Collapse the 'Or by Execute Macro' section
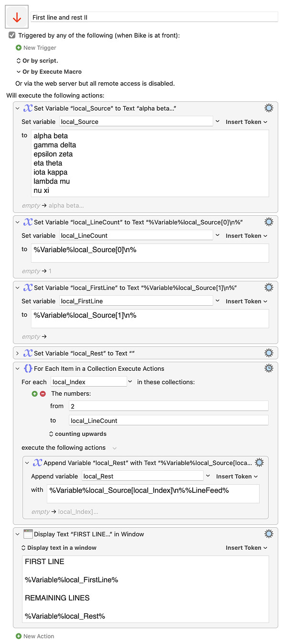The height and width of the screenshot is (644, 283). (19, 72)
